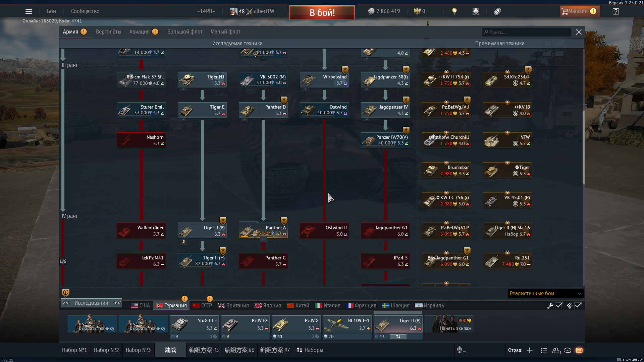Select the StuG III F crew slot
The width and height of the screenshot is (644, 362).
pos(194,324)
